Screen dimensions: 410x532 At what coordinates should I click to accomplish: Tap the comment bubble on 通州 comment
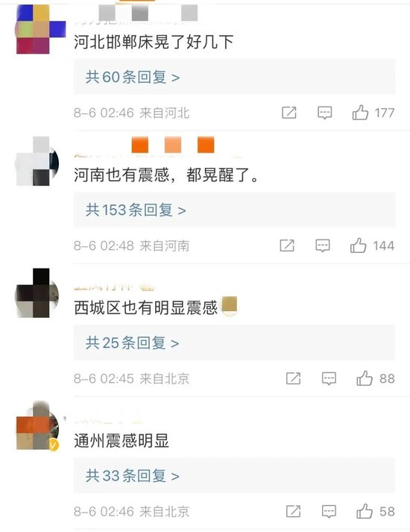329,511
